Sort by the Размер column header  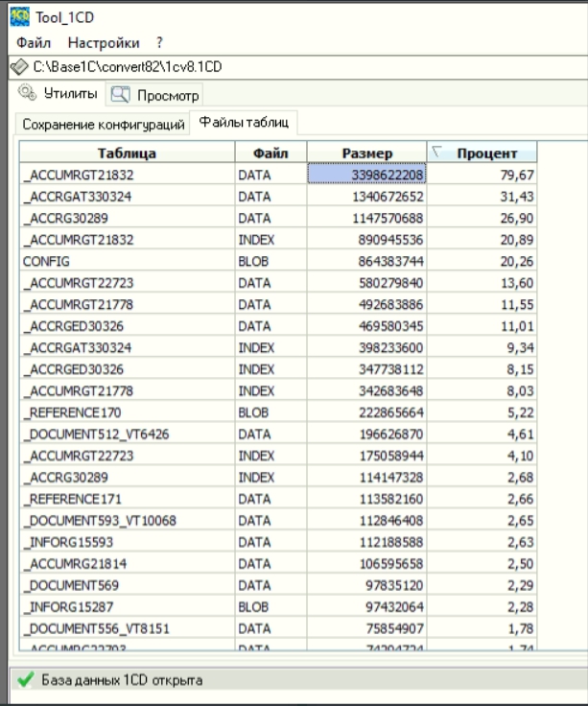tap(366, 153)
